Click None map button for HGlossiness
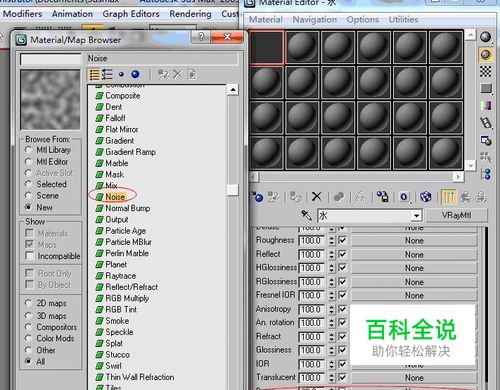Viewport: 500px width, 390px height. pos(414,268)
